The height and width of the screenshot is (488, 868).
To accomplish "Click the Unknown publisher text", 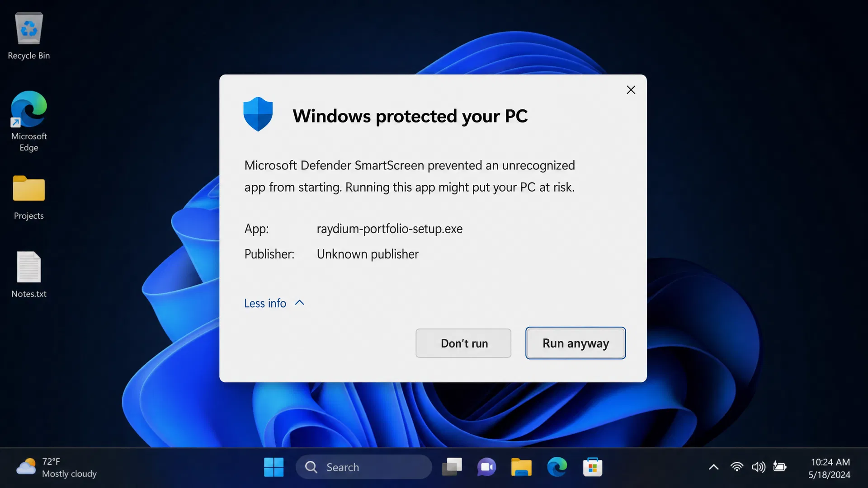I will tap(368, 254).
